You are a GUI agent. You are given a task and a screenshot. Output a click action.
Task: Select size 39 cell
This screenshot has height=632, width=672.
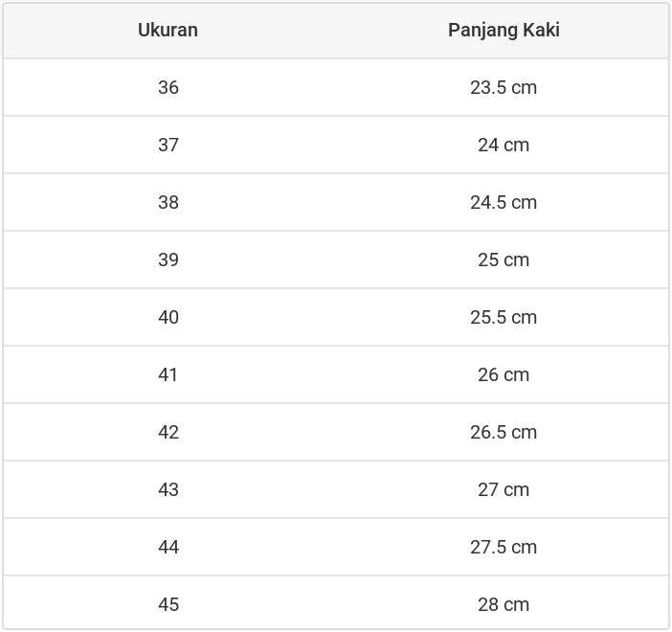(168, 260)
